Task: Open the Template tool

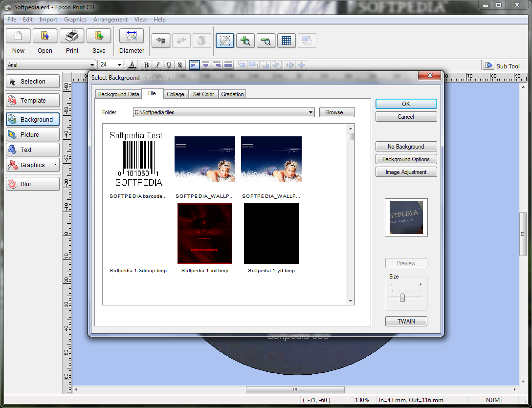Action: coord(33,100)
